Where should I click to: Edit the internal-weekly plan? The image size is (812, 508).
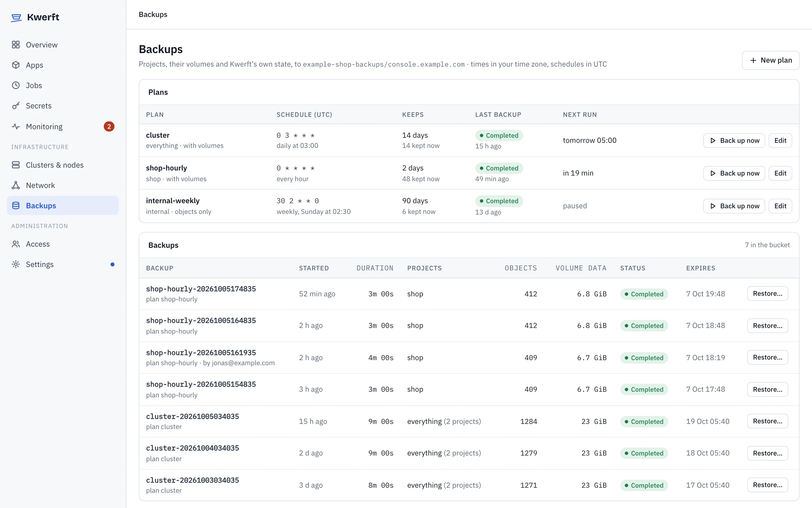[780, 206]
